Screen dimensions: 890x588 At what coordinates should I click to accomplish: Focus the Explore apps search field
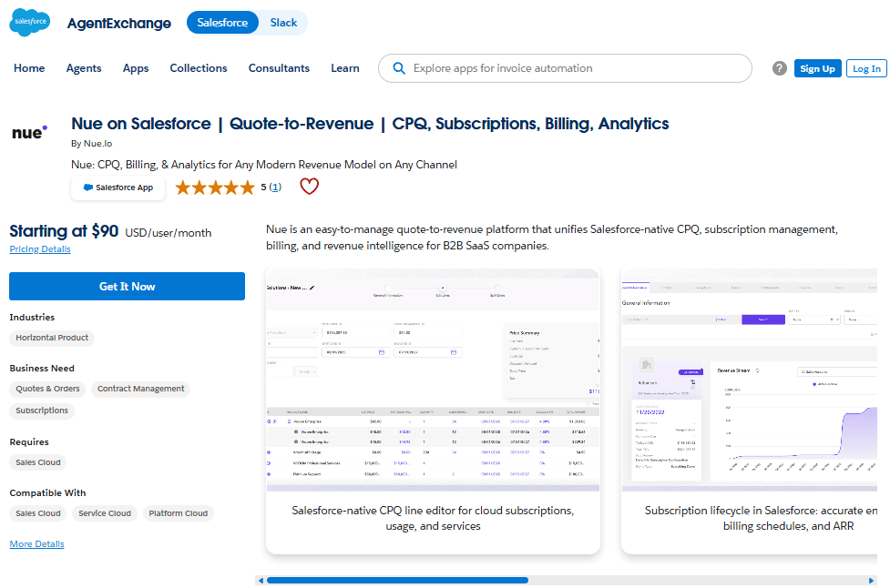(x=566, y=68)
